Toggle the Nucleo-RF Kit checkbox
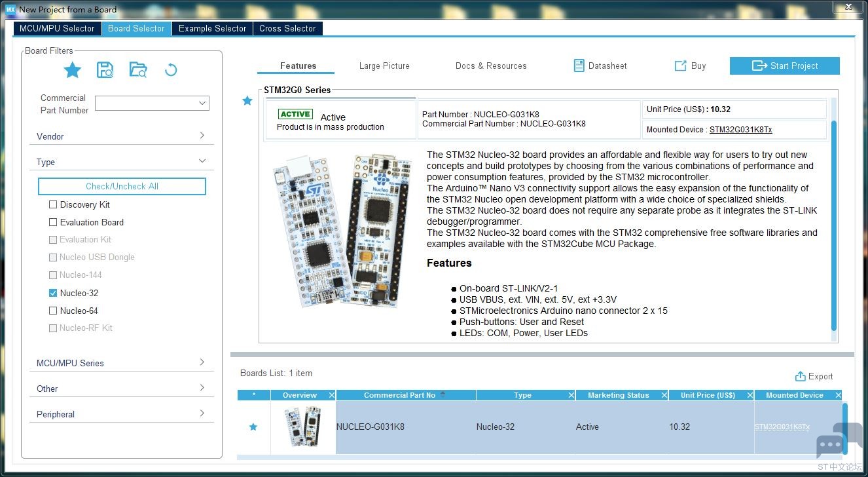868x477 pixels. [x=53, y=328]
